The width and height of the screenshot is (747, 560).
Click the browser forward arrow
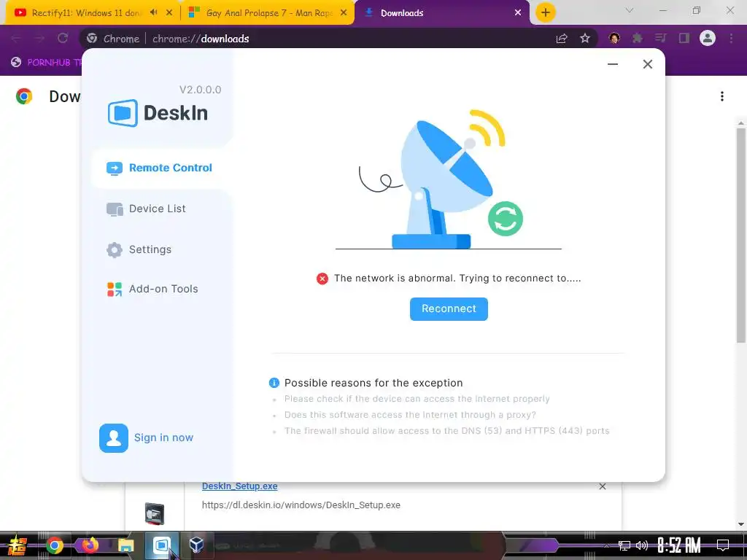[x=39, y=39]
